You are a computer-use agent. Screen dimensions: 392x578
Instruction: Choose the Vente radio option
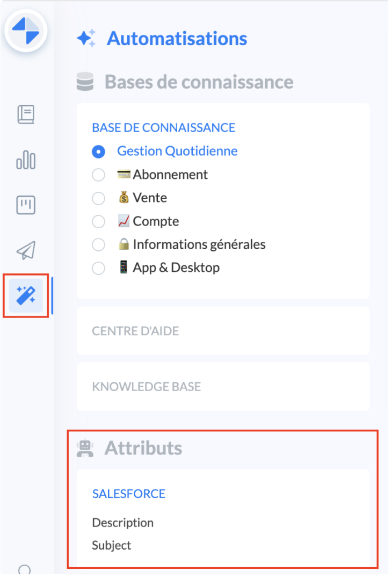[x=98, y=198]
